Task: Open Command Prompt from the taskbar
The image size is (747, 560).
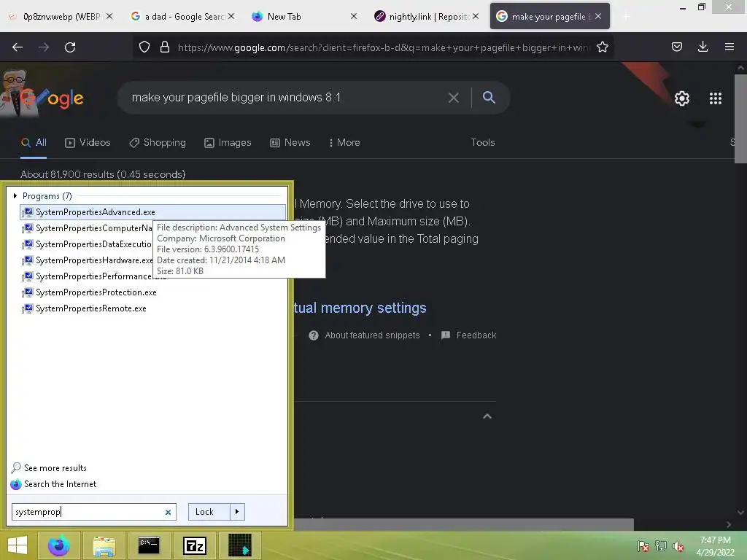Action: pyautogui.click(x=149, y=545)
